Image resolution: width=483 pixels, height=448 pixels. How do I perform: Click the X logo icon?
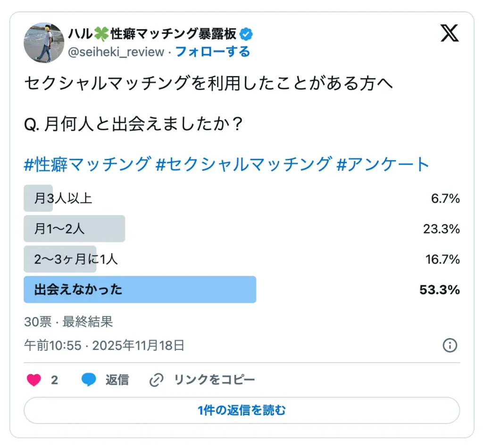450,33
